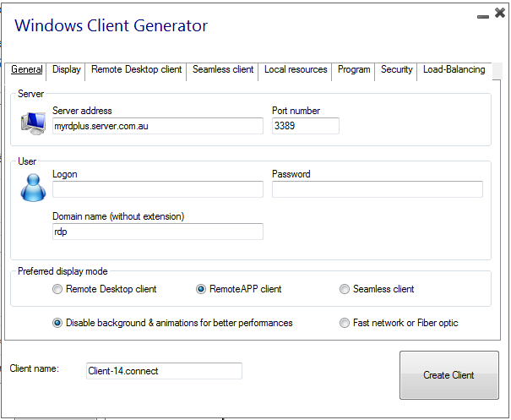This screenshot has width=511, height=420.
Task: Click the Windows Client Generator title
Action: point(111,25)
